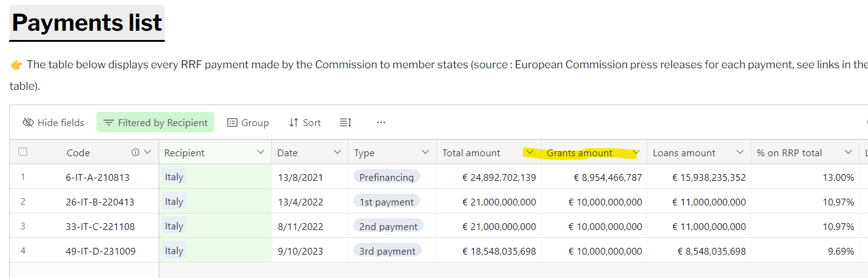Open the Group records option

tap(248, 122)
